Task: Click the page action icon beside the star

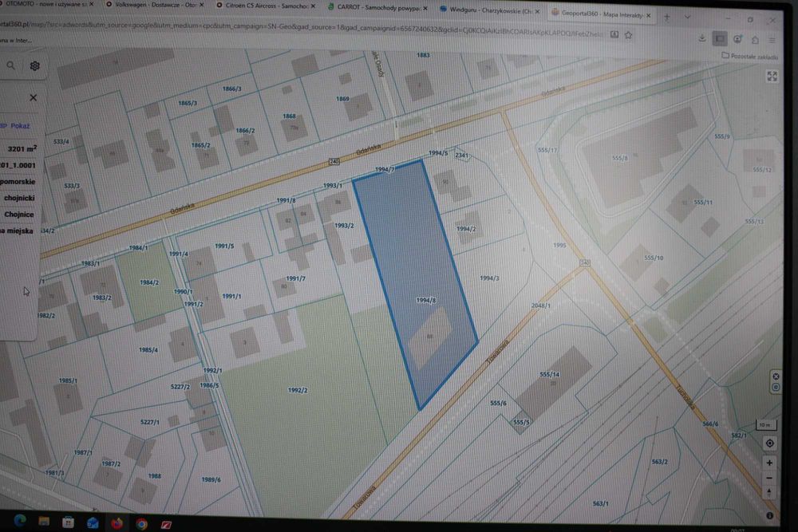Action: [x=614, y=34]
